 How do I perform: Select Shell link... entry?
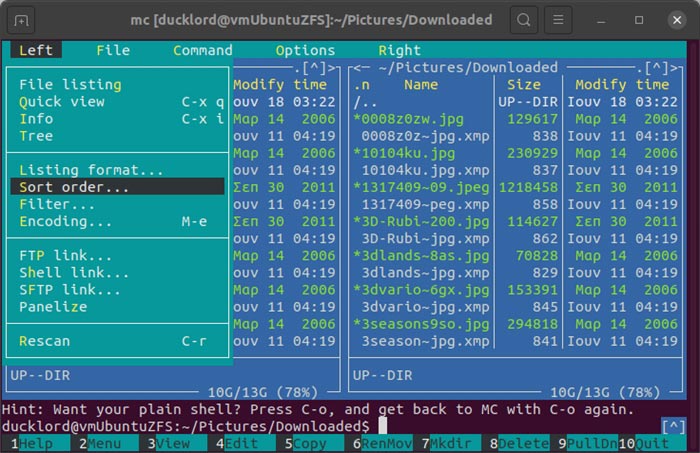click(x=117, y=272)
